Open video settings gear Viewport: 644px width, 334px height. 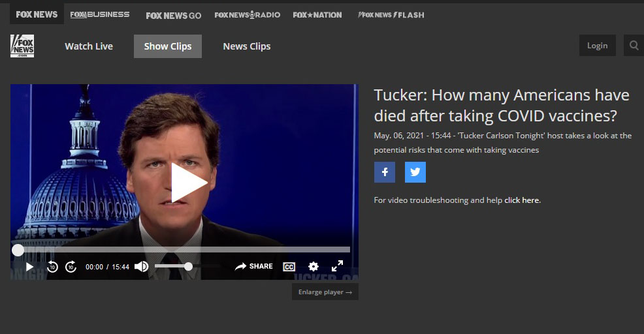pos(314,267)
